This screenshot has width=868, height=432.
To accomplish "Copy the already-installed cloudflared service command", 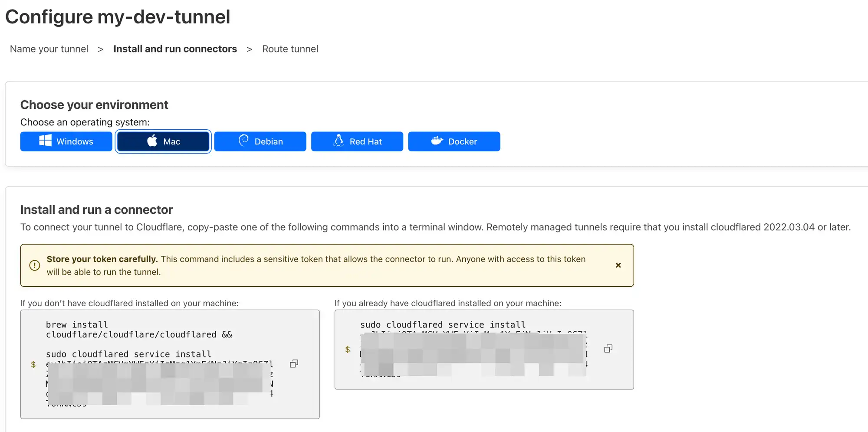I will point(608,349).
